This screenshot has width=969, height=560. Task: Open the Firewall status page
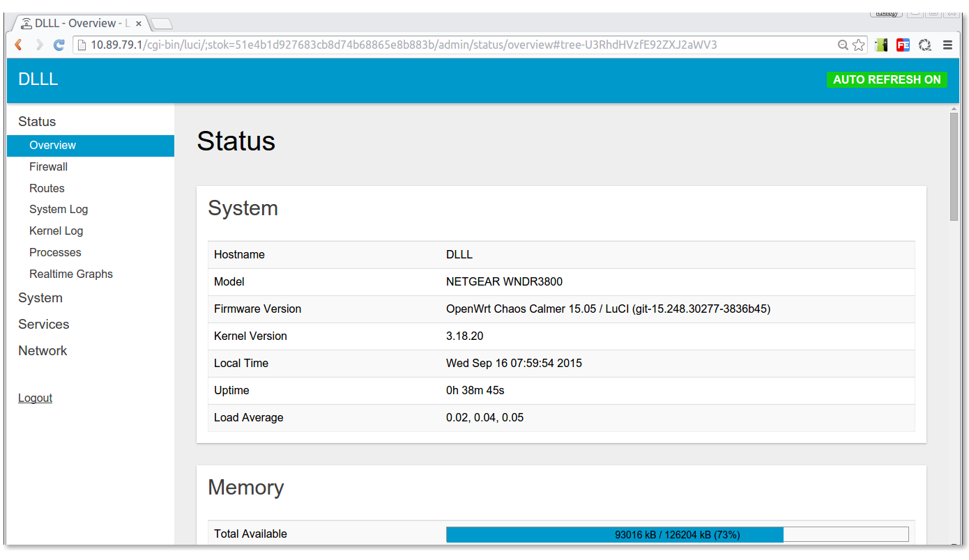click(x=48, y=167)
